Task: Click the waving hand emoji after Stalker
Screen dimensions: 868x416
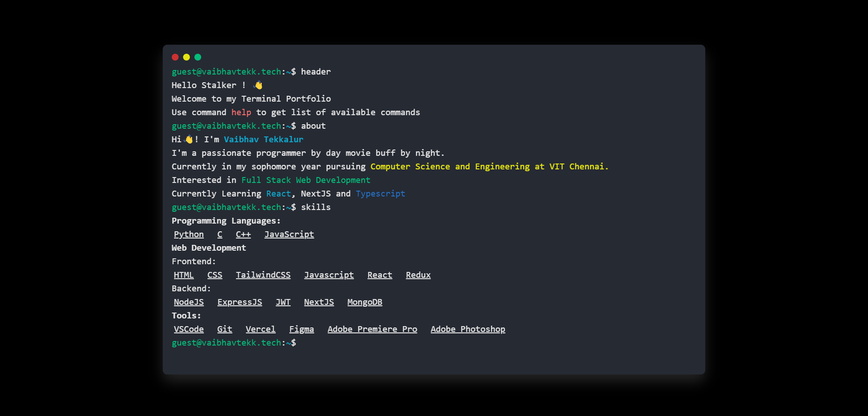Action: [x=258, y=85]
